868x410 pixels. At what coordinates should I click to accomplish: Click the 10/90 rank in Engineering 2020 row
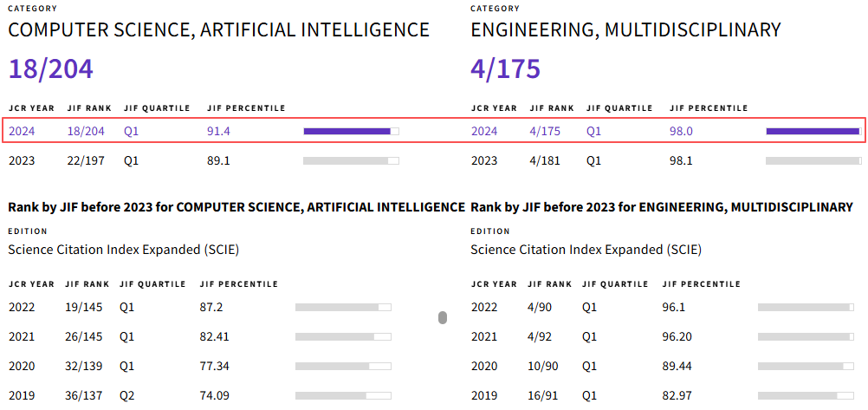point(542,366)
